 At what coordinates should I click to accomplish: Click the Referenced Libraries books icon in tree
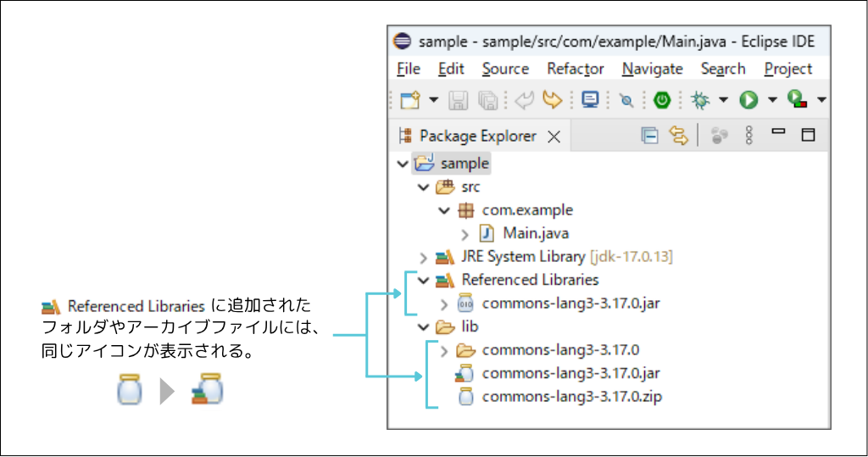444,281
